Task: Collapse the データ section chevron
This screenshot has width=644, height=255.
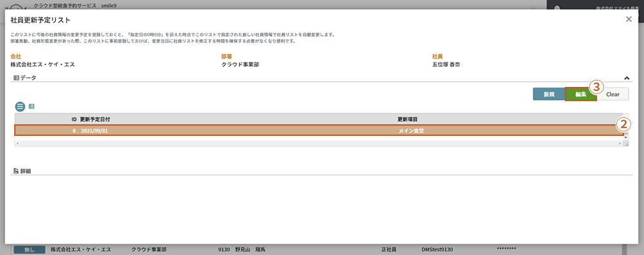Action: coord(627,78)
